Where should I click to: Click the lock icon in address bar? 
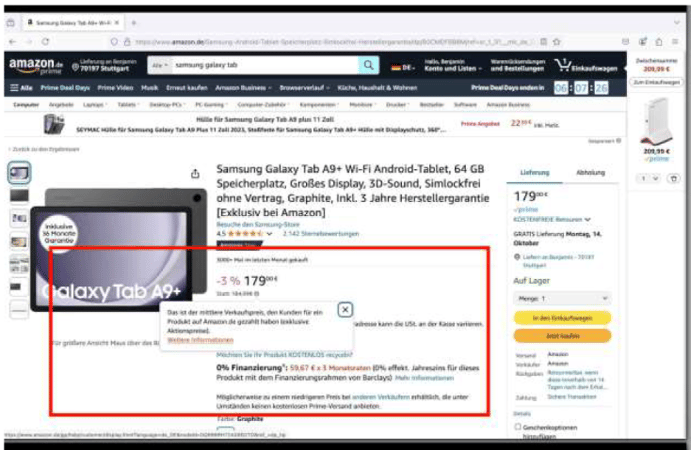[127, 42]
